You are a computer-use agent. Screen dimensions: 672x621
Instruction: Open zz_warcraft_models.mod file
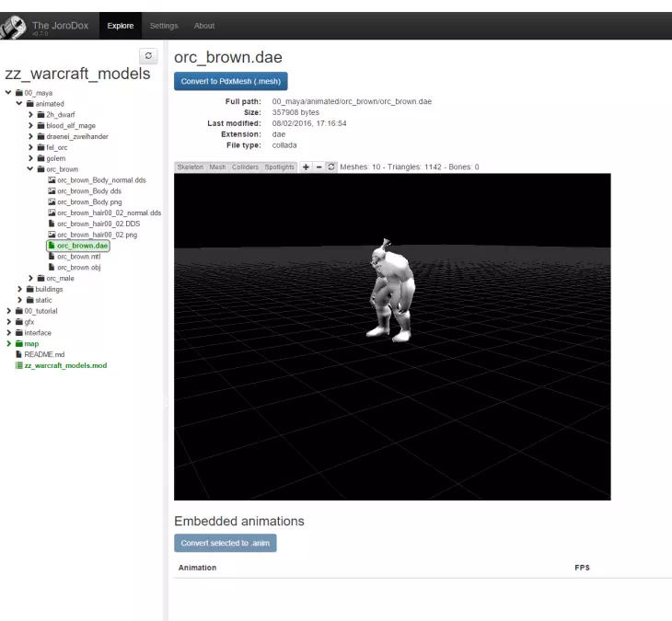65,365
